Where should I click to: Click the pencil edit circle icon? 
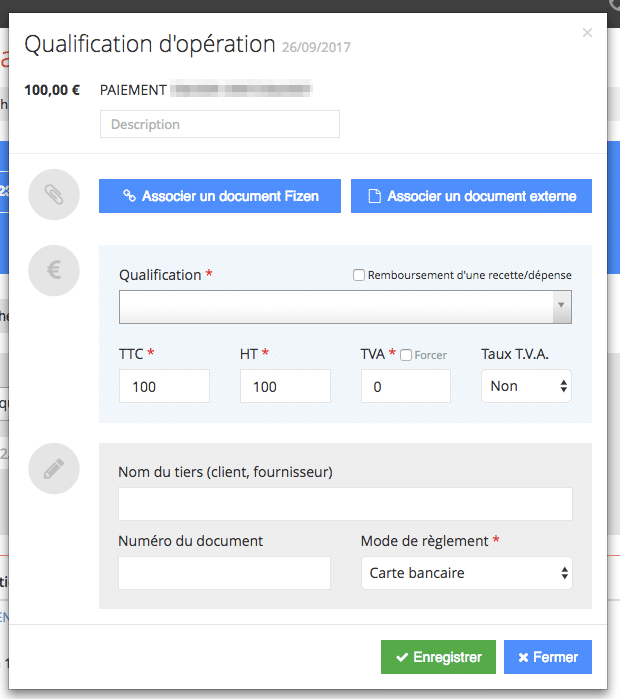54,469
